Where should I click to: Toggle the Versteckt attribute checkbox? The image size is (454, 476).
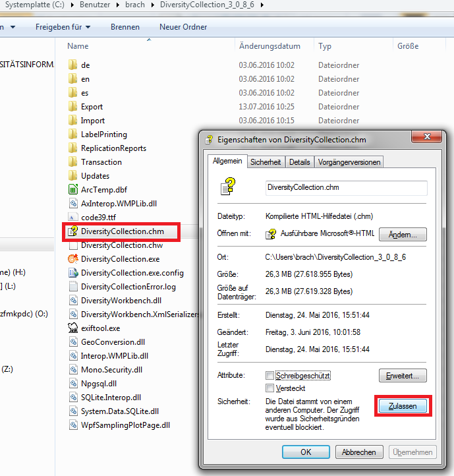click(270, 388)
